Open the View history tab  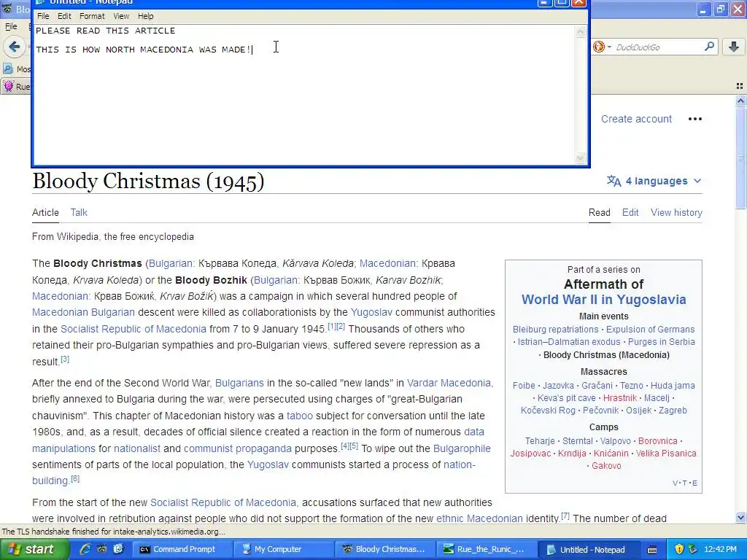click(676, 213)
